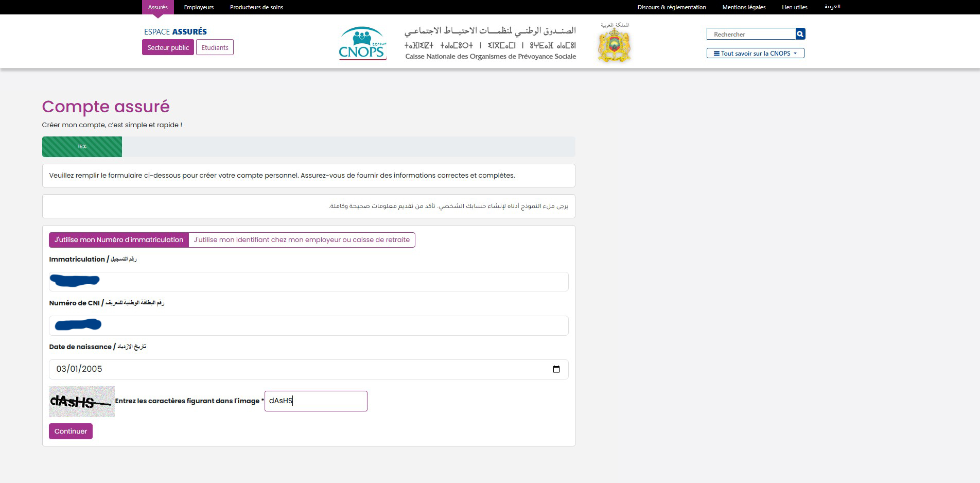Switch language to Arabic (العربية)
Screen dimensions: 980x483
pos(832,7)
